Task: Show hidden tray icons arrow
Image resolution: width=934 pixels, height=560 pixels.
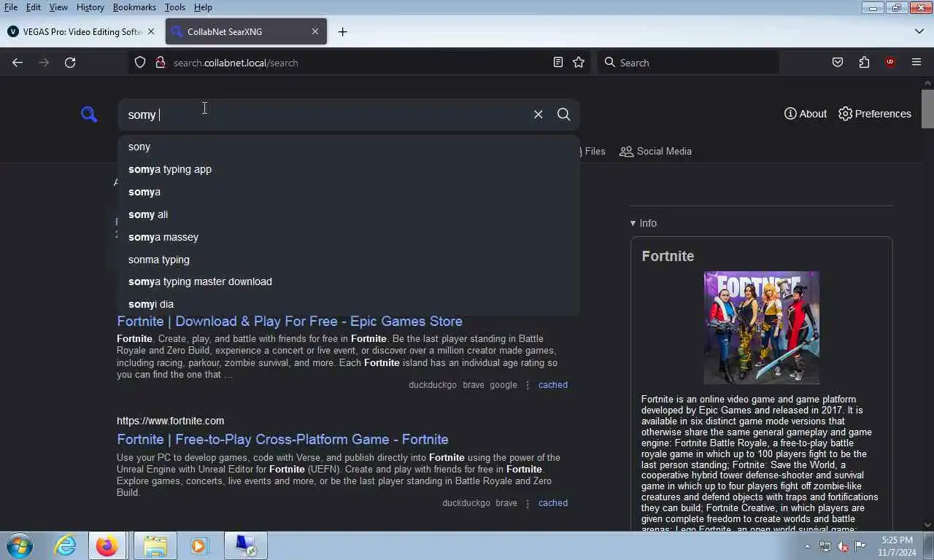Action: point(807,546)
